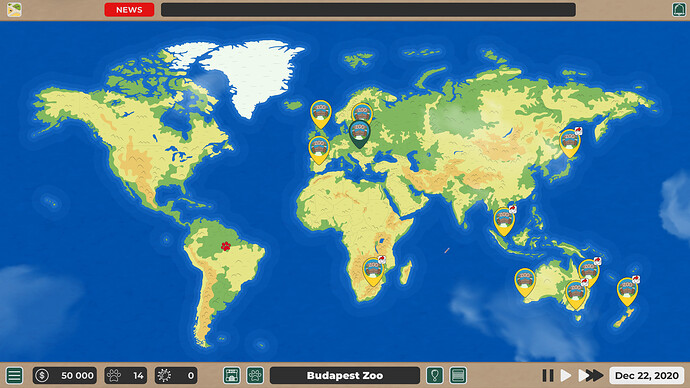This screenshot has width=690, height=388.
Task: Open the animals paw print button
Action: [x=255, y=376]
